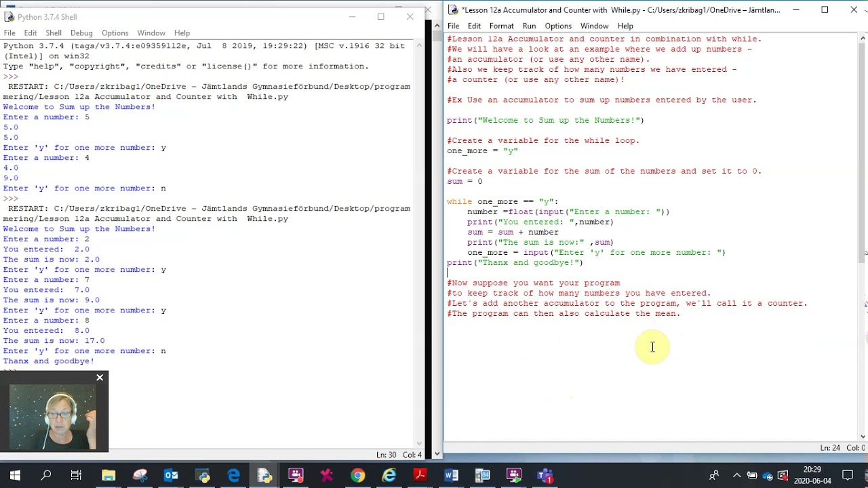Open File menu in Python Shell window
The width and height of the screenshot is (868, 488).
[x=9, y=33]
